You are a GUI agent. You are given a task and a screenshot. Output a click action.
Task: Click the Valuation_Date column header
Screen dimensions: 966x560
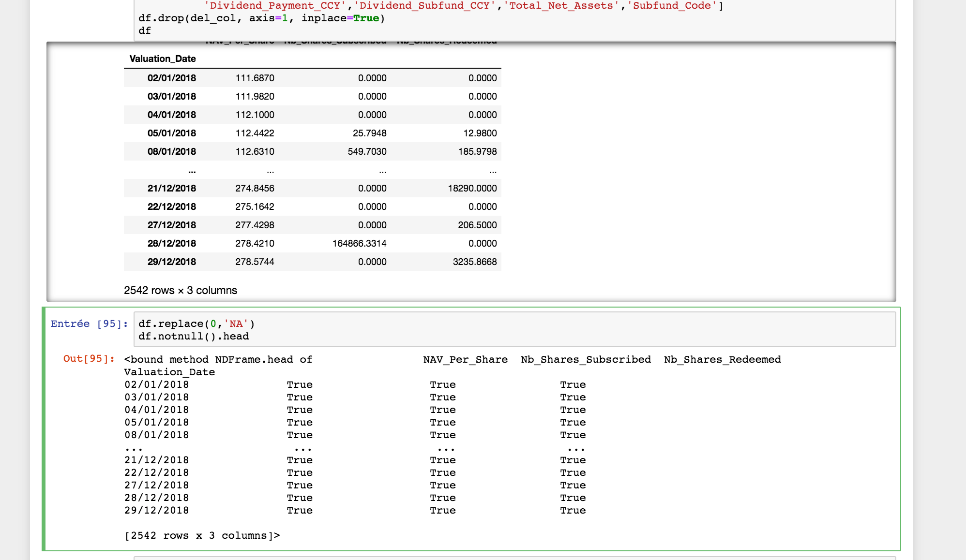click(163, 59)
